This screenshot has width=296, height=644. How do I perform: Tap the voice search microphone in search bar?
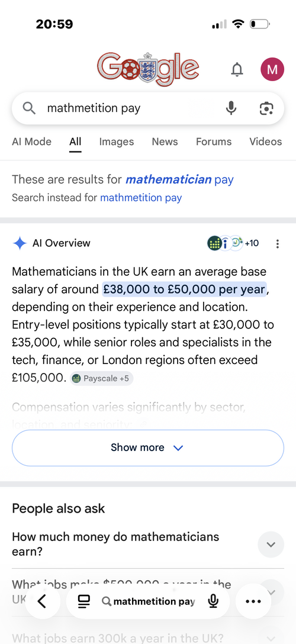231,108
